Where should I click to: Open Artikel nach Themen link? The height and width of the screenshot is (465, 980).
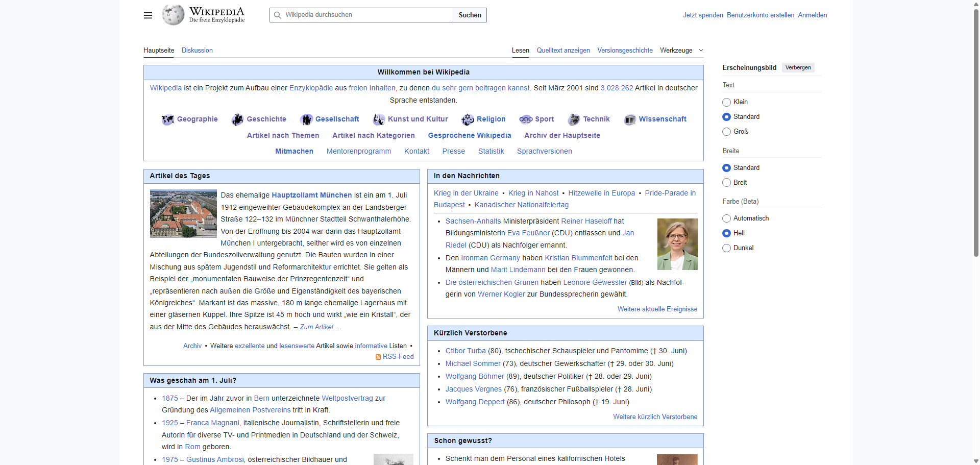pyautogui.click(x=283, y=136)
